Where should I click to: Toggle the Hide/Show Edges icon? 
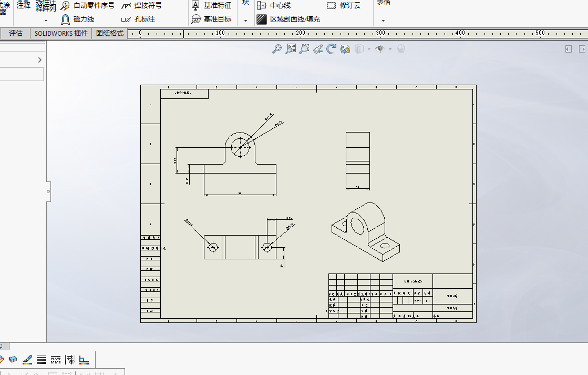(70, 360)
